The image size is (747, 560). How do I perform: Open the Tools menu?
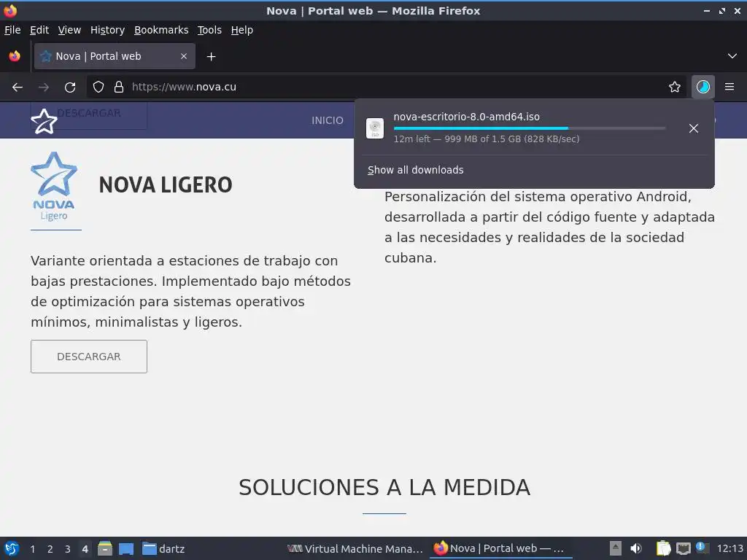coord(209,30)
